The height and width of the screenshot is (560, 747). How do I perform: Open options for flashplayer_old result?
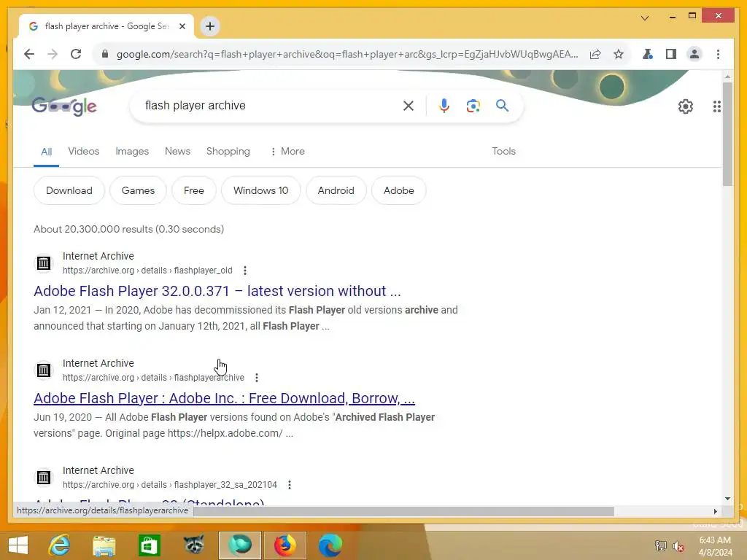(x=245, y=271)
